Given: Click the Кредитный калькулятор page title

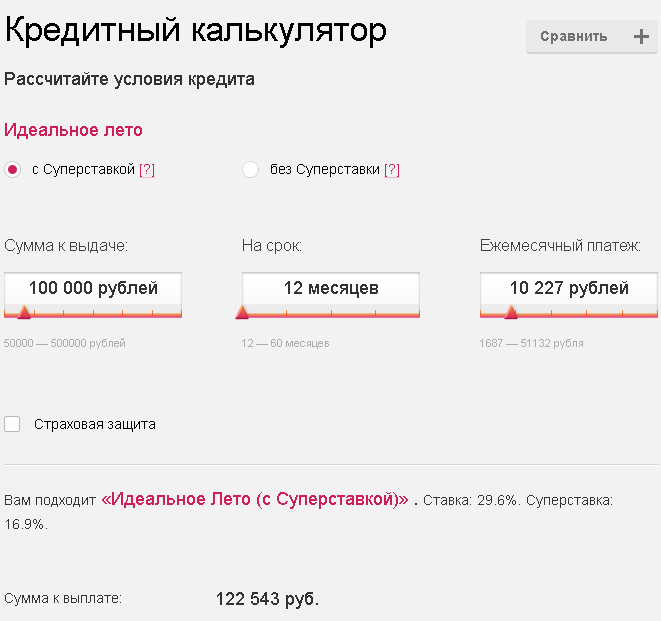Looking at the screenshot, I should coord(196,31).
